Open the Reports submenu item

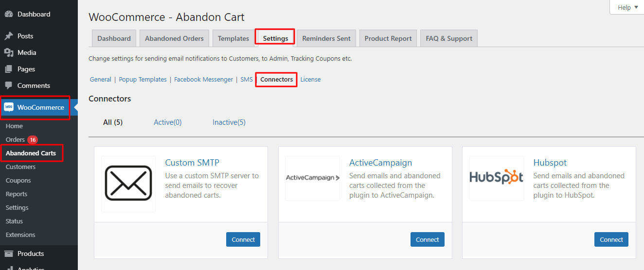[17, 194]
